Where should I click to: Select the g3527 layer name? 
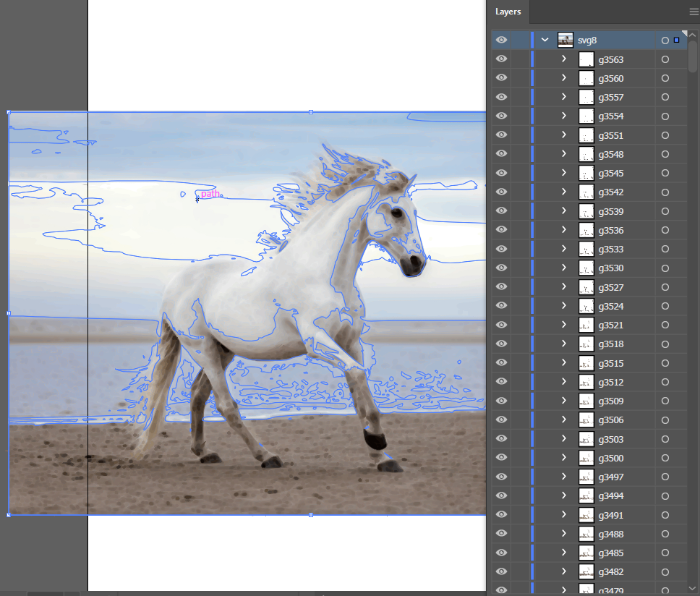(611, 288)
